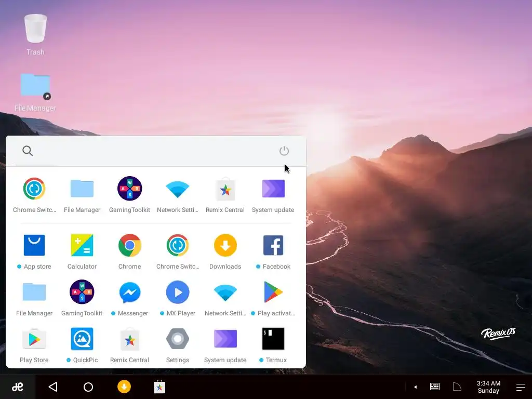Click the magnifier search icon
Screen dimensions: 532x399
28,151
